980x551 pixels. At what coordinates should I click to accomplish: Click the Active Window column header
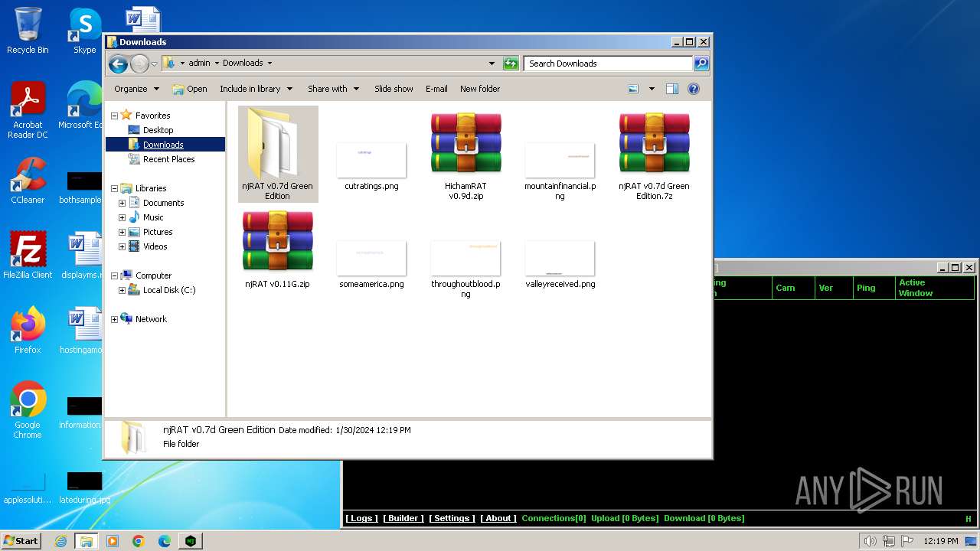click(x=934, y=288)
